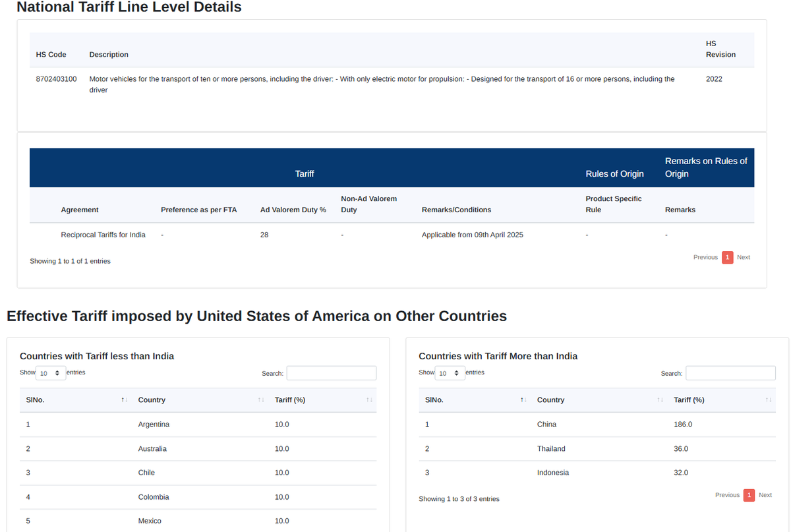The width and height of the screenshot is (791, 532).
Task: Open the Show entries dropdown for less-than table
Action: [51, 372]
